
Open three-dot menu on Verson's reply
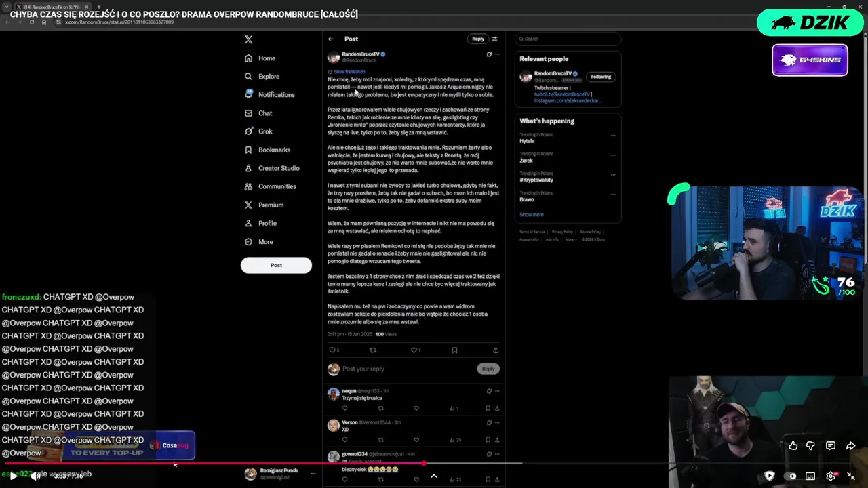point(497,422)
